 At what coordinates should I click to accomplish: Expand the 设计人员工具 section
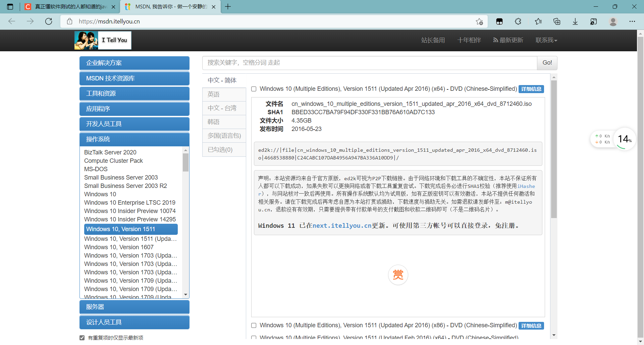[x=135, y=322]
